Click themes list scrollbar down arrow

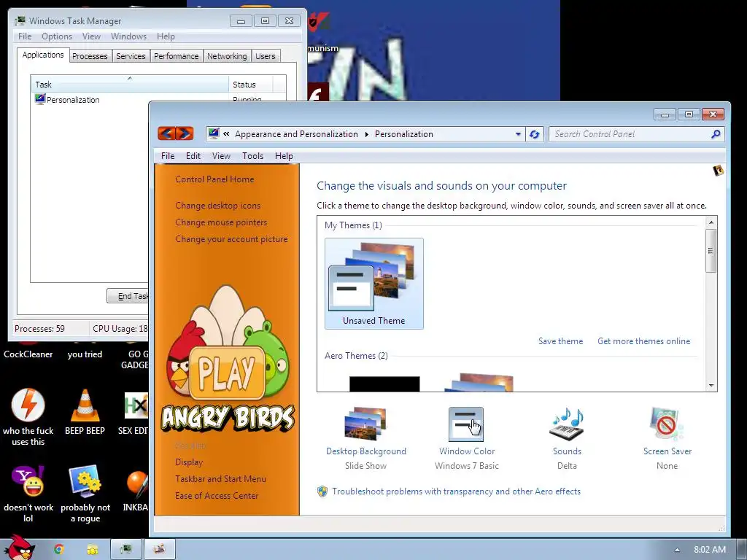click(x=711, y=385)
